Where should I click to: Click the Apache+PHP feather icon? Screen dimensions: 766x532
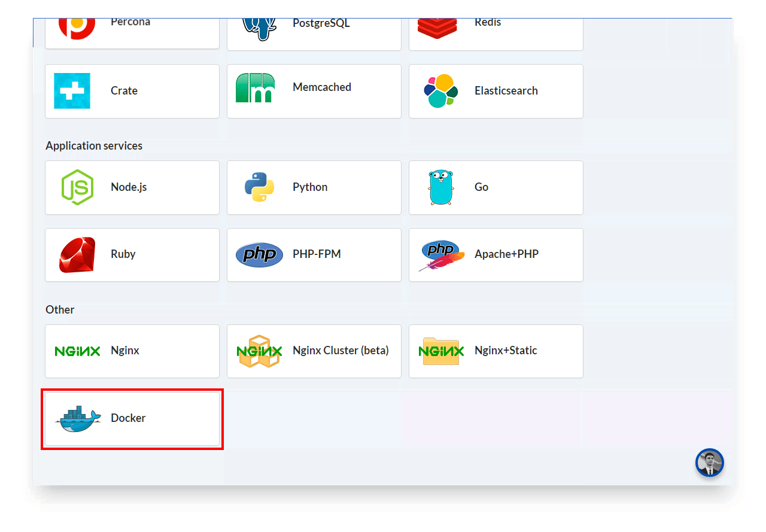tap(442, 256)
